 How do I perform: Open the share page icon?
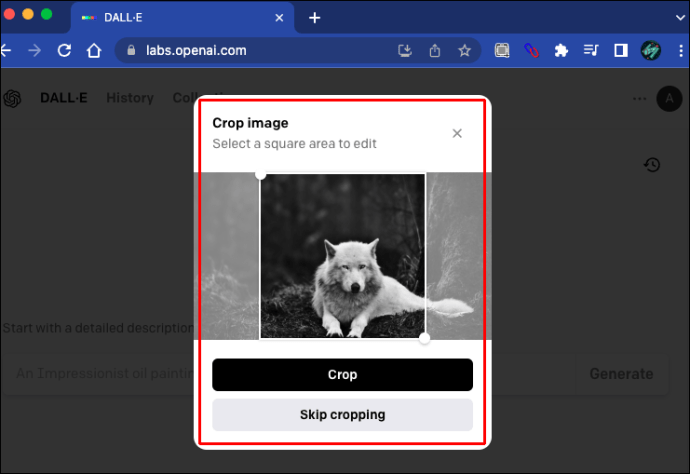[435, 51]
